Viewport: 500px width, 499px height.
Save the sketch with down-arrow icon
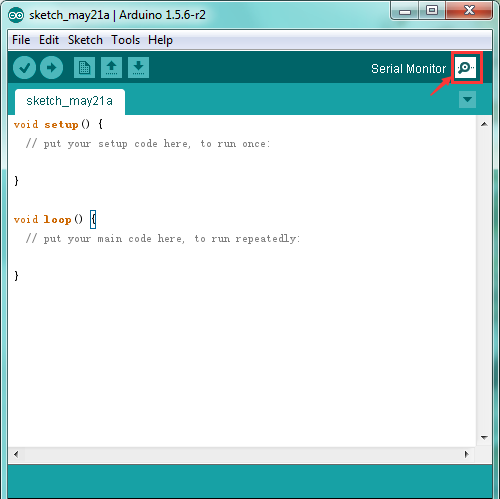pos(138,68)
